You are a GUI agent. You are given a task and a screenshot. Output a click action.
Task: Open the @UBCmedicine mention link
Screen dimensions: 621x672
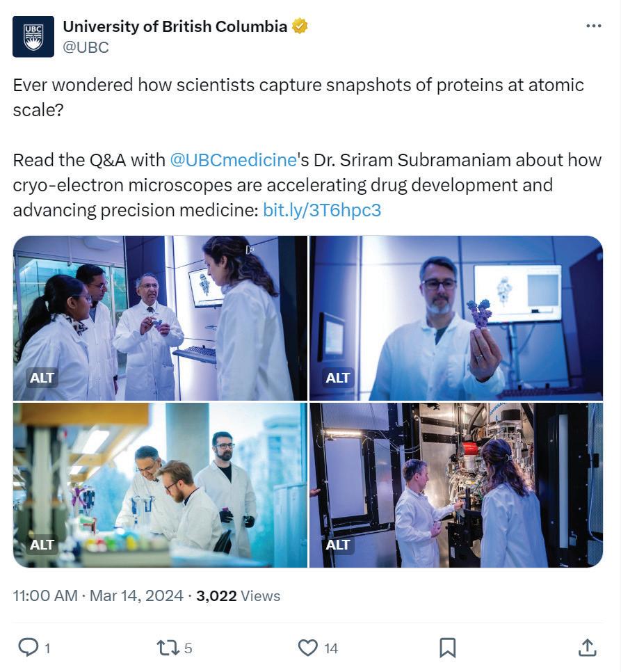[x=234, y=160]
